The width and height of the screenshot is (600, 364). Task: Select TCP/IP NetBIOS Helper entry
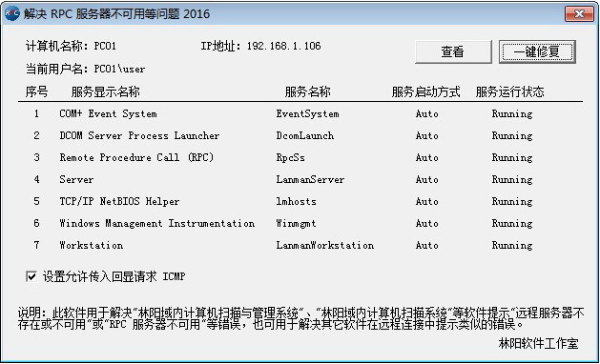click(x=119, y=201)
